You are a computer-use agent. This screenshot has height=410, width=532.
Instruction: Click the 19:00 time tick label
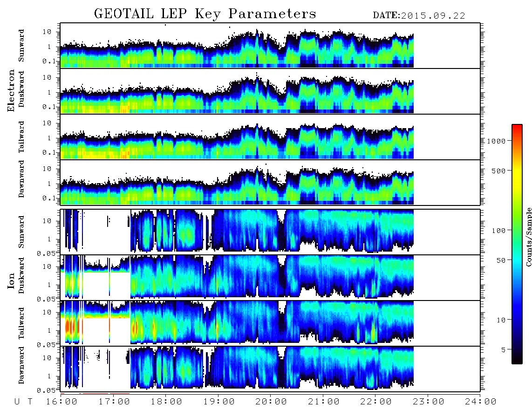(218, 402)
